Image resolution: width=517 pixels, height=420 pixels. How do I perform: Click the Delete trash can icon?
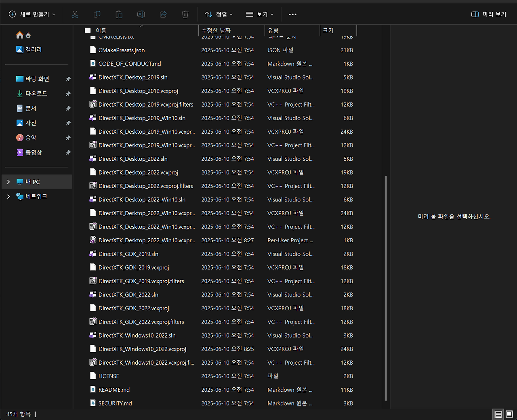pyautogui.click(x=185, y=14)
